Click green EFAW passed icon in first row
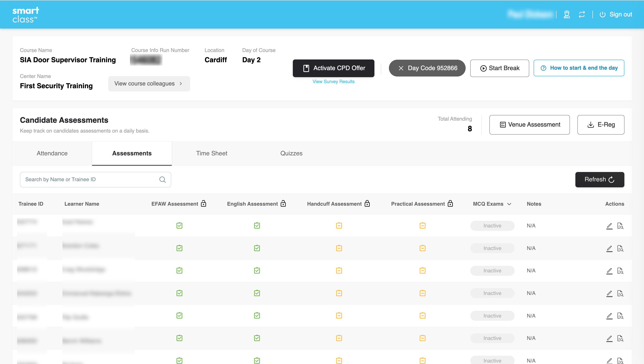 (x=179, y=225)
